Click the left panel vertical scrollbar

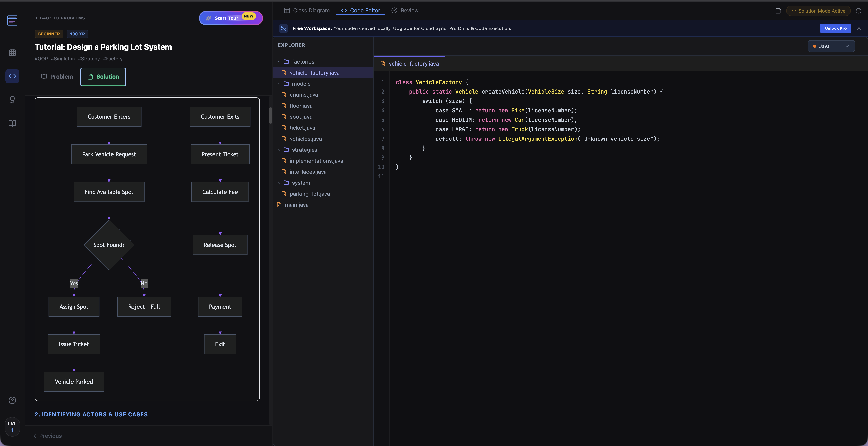coord(271,116)
